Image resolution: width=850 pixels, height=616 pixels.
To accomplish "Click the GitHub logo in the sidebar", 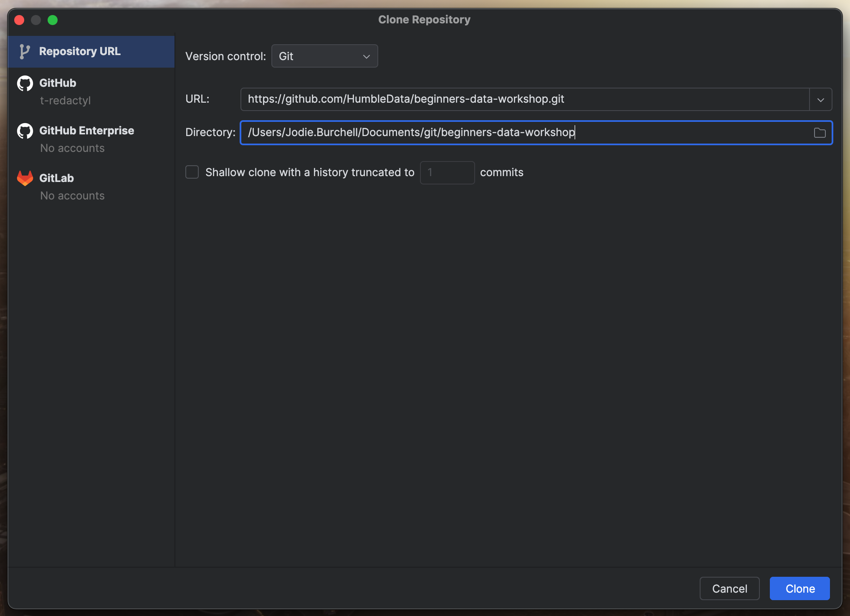I will tap(25, 83).
